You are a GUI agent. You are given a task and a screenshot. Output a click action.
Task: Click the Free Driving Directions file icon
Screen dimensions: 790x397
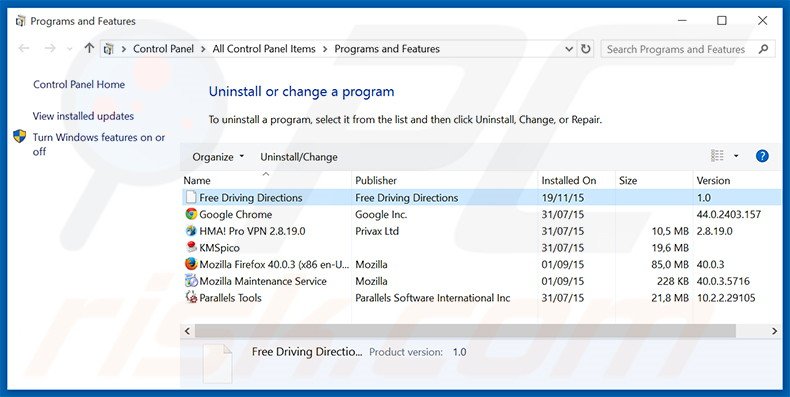click(190, 197)
